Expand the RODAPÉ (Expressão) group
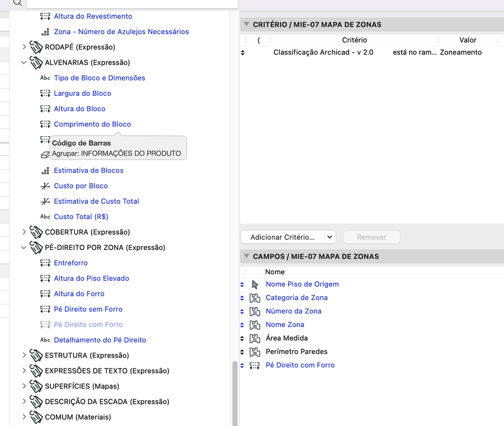 24,47
